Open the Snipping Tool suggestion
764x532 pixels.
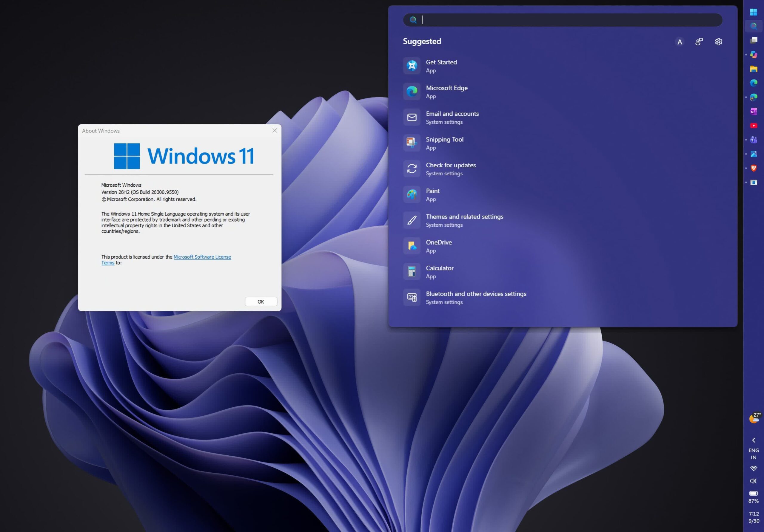pos(562,143)
